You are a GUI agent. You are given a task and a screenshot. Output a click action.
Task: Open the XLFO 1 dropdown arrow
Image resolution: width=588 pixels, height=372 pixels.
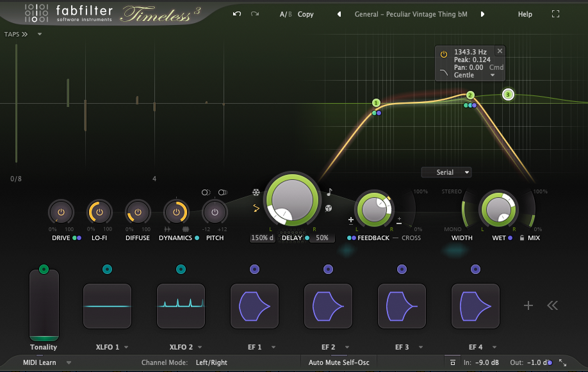126,347
